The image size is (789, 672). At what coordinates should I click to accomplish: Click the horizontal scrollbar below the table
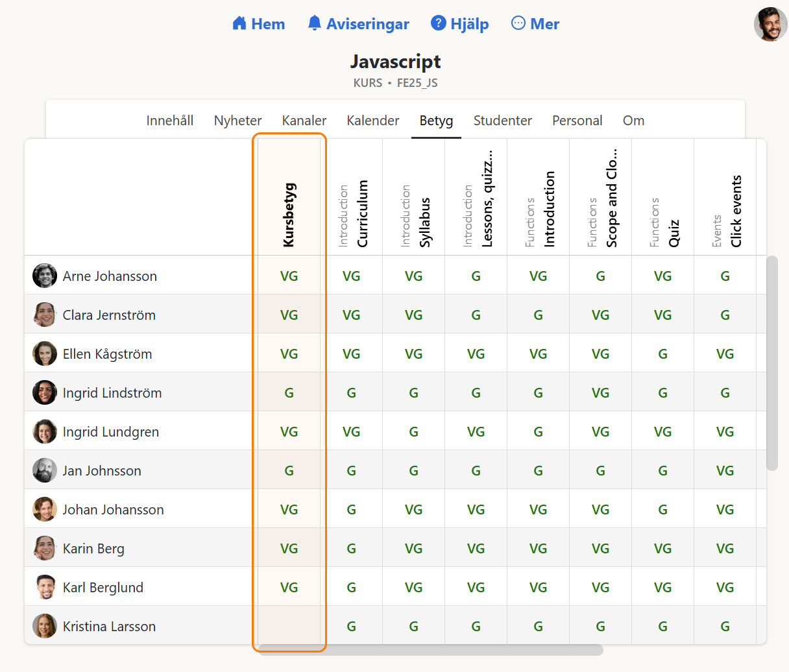pyautogui.click(x=431, y=650)
